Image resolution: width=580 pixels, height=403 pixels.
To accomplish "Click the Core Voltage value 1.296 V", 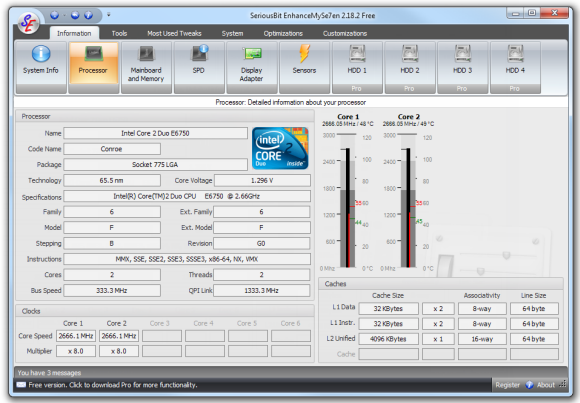I will coord(262,181).
